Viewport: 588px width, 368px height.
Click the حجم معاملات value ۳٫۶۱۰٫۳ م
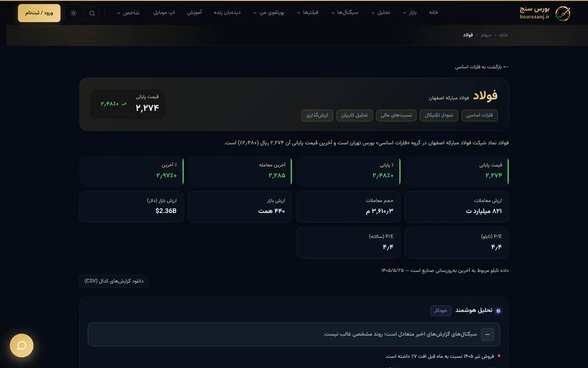point(379,211)
